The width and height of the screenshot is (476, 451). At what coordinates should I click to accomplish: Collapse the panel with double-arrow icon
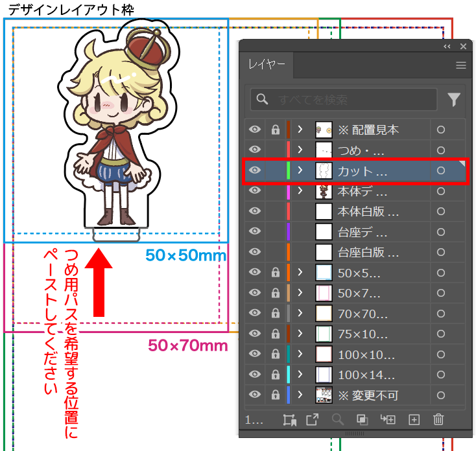pos(447,47)
